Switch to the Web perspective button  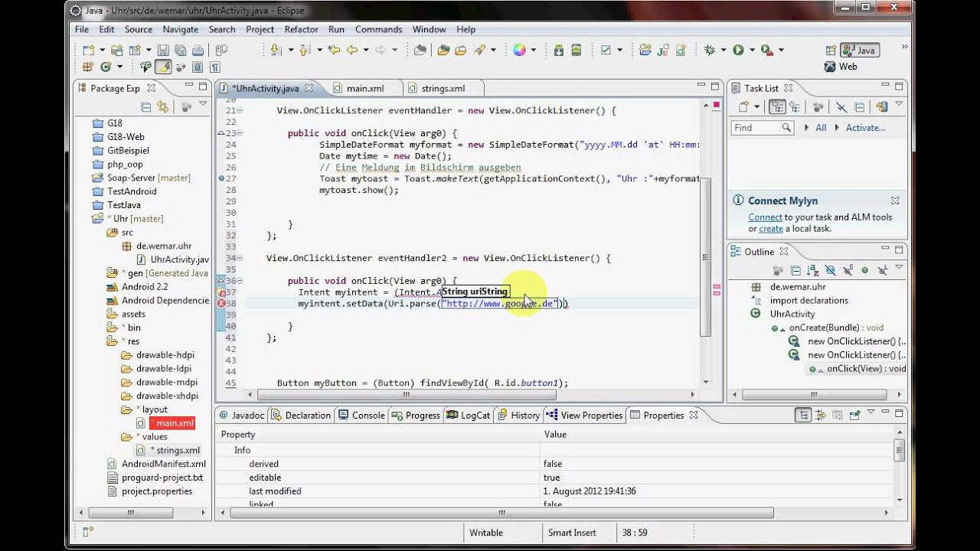pos(841,67)
